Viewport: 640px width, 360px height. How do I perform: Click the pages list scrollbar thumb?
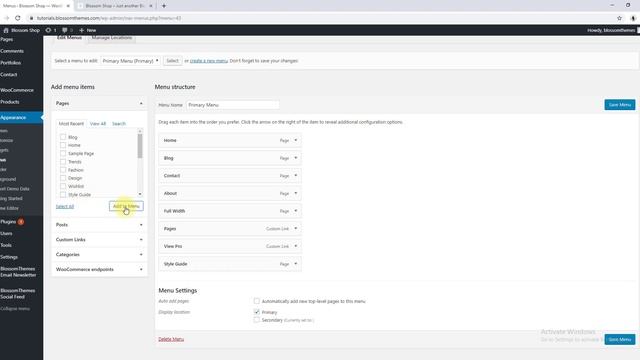tap(140, 146)
